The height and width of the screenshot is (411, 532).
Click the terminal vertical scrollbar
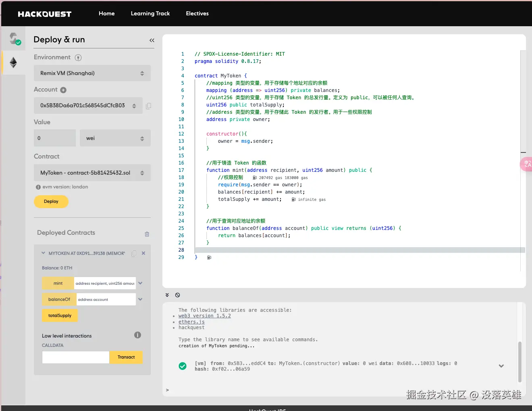click(520, 362)
